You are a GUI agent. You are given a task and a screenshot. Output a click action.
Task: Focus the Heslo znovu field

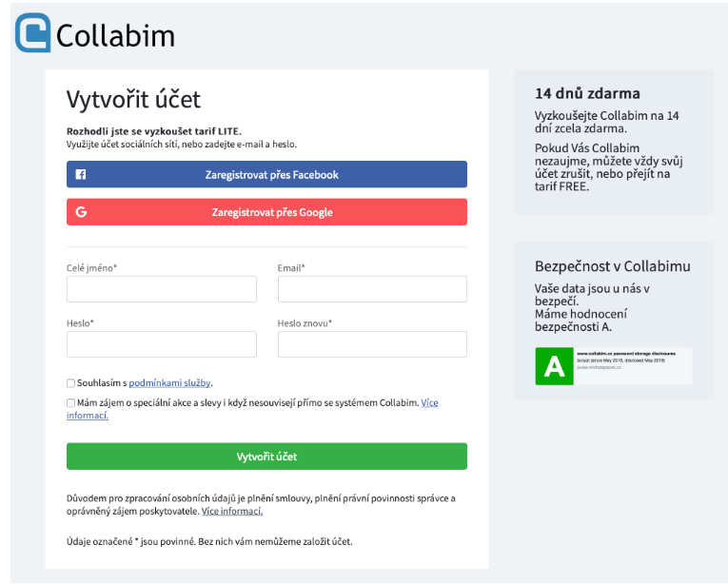372,344
